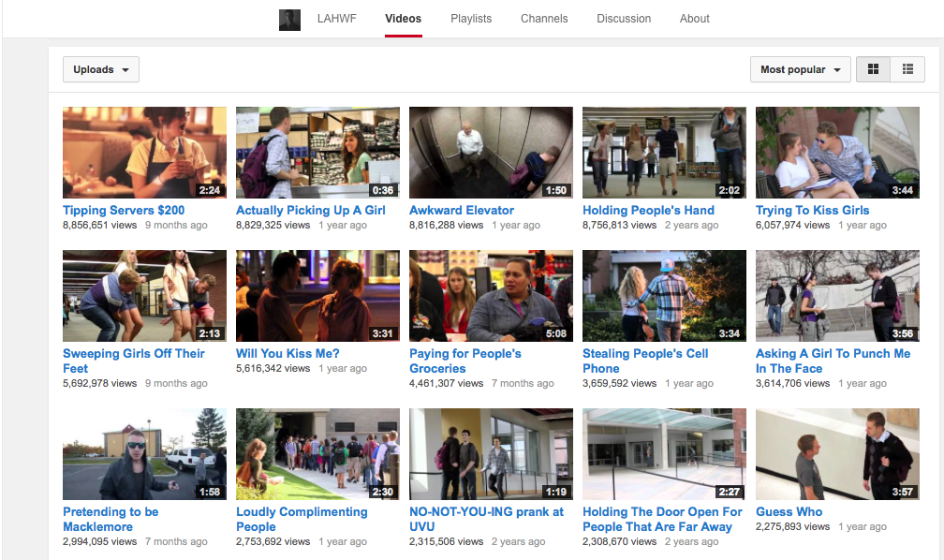Open the Most popular sort dropdown
Viewport: 944px width, 560px height.
[x=800, y=69]
